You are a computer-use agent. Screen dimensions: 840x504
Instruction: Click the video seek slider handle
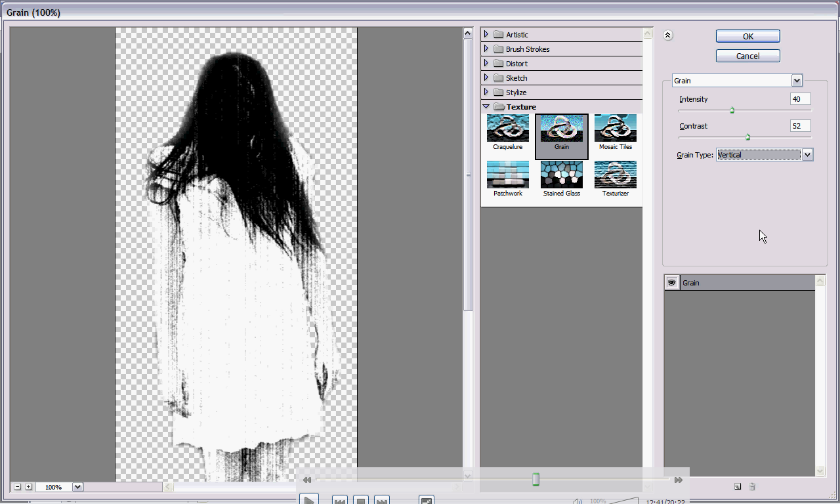click(x=535, y=480)
